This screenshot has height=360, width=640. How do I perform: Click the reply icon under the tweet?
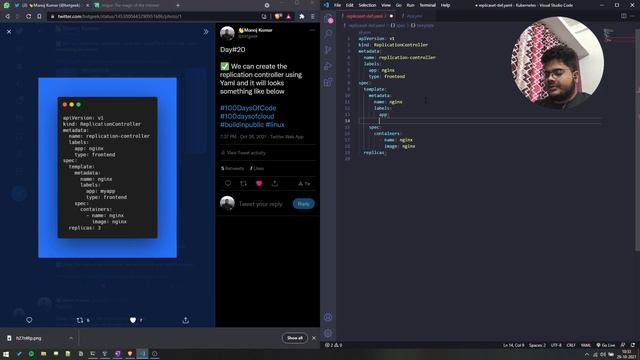pos(228,184)
